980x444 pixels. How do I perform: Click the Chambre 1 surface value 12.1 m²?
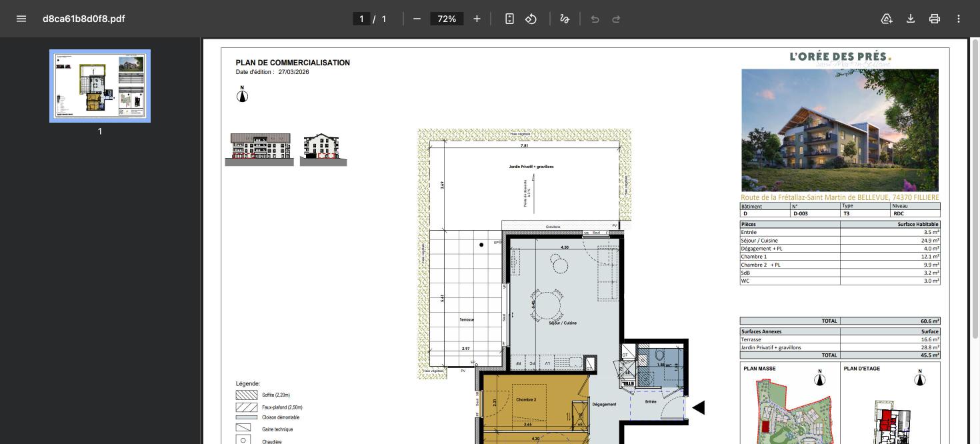pyautogui.click(x=931, y=257)
